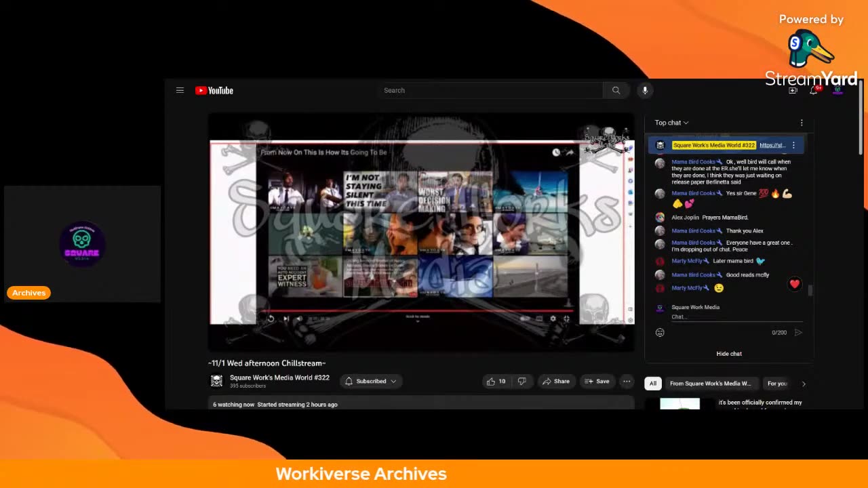Click the 'Expert Witness' video thumbnail
The image size is (868, 488).
click(305, 276)
